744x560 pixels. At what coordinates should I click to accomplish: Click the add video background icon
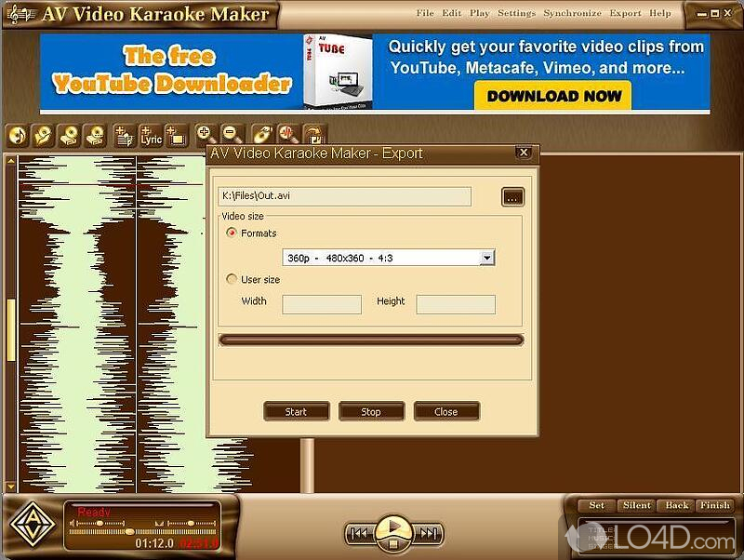[177, 136]
